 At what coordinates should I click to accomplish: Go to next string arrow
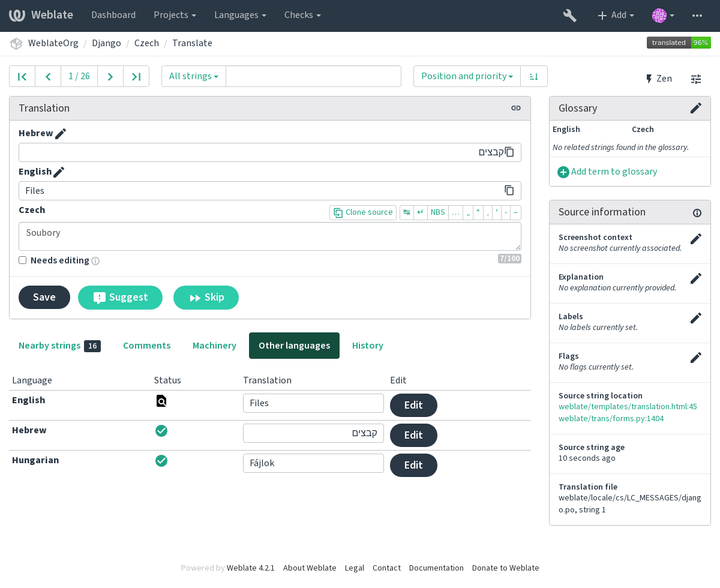tap(110, 76)
